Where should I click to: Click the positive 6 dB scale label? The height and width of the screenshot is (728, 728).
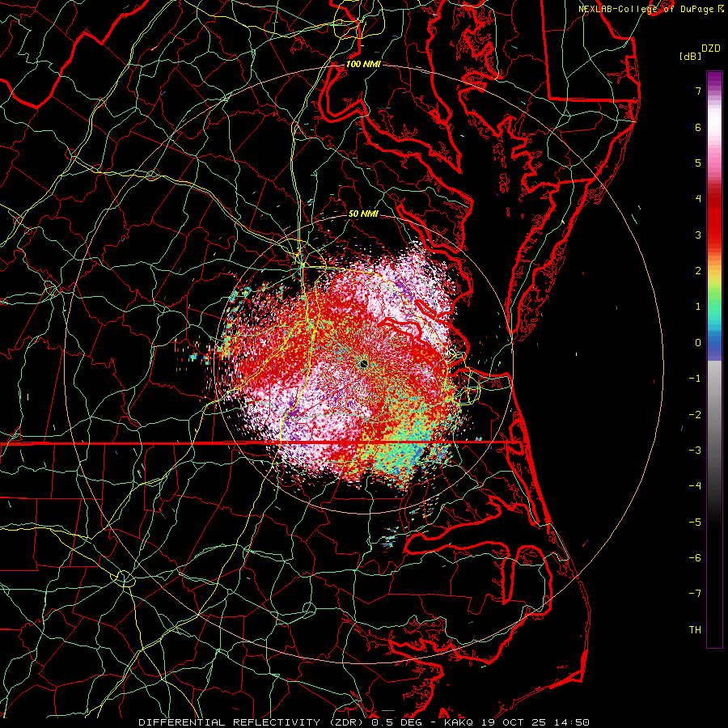pos(698,127)
